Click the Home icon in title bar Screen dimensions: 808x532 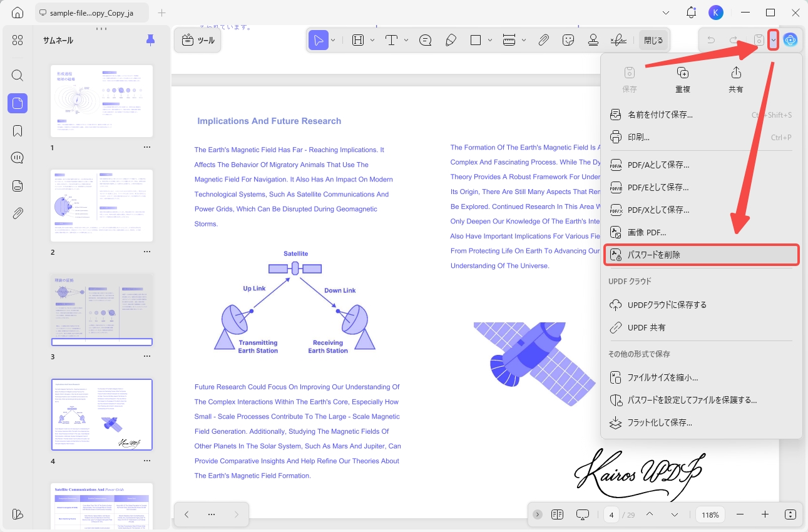[18, 13]
